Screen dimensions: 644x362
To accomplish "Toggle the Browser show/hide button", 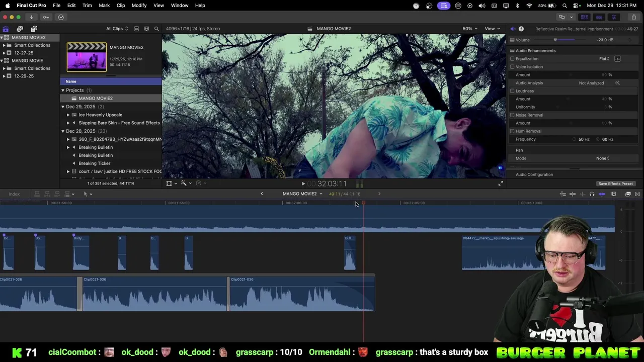I will click(x=584, y=17).
